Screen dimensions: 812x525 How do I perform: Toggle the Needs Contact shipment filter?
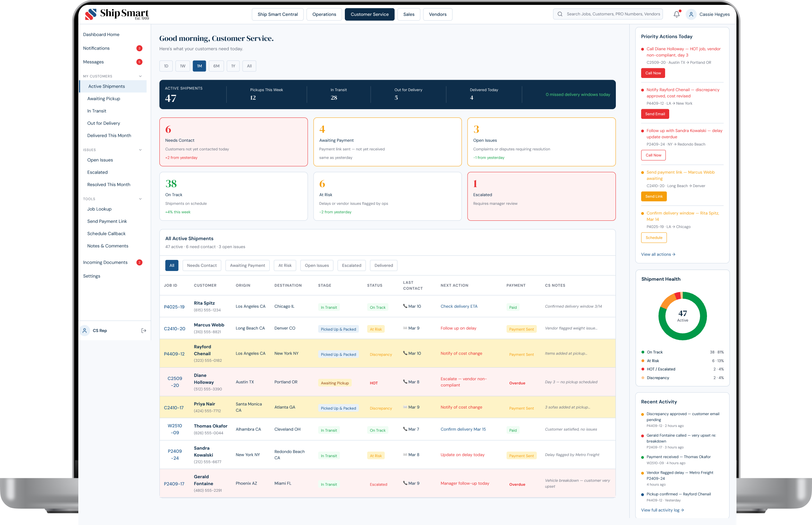[202, 265]
